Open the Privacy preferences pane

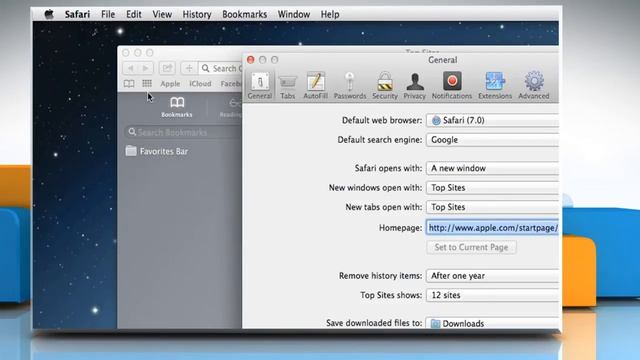click(x=415, y=86)
